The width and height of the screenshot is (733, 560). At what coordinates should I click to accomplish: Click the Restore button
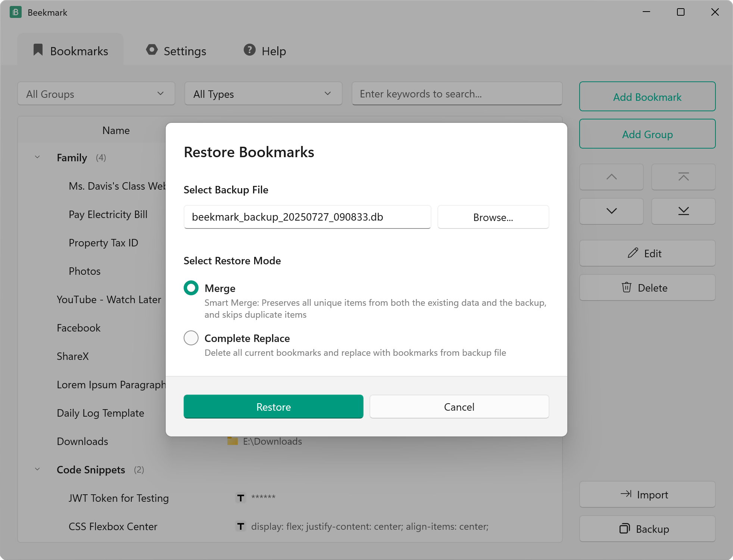click(274, 407)
